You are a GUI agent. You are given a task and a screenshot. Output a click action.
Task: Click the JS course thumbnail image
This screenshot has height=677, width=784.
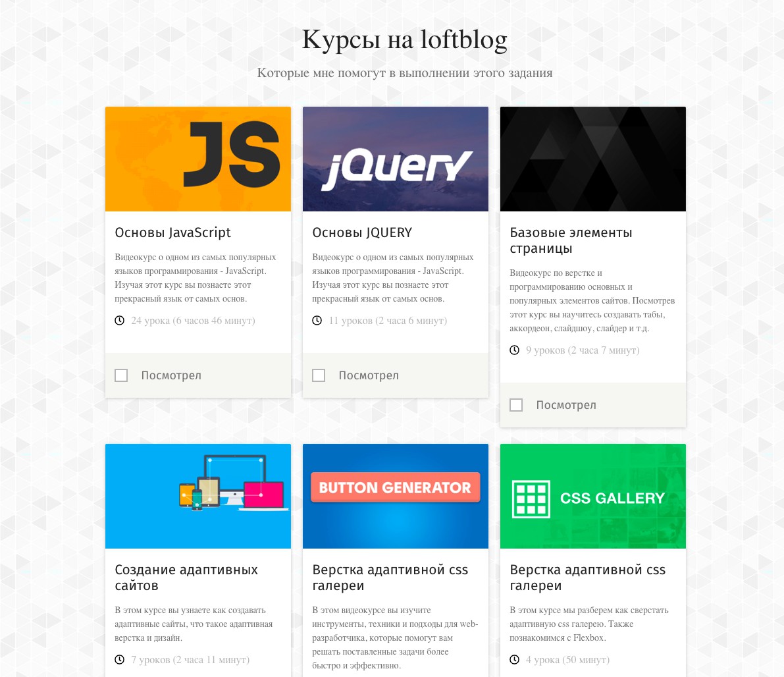(x=198, y=159)
